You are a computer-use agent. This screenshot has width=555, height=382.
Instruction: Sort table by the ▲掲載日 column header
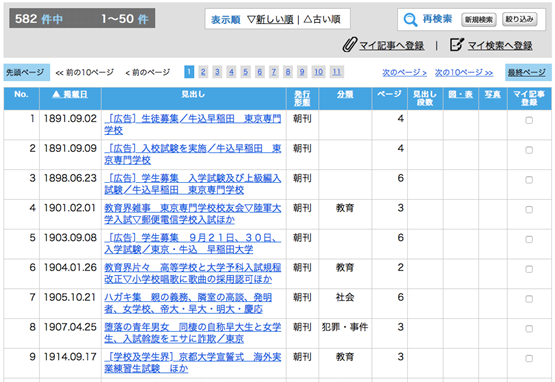(70, 95)
